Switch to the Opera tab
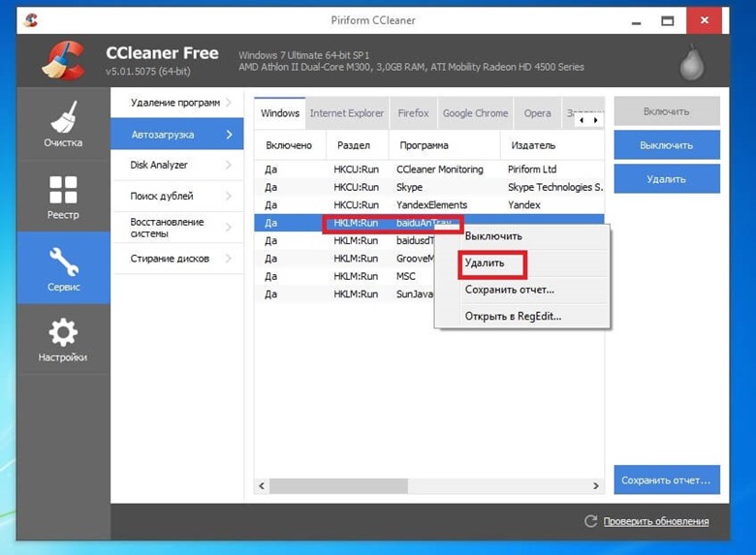 click(538, 113)
